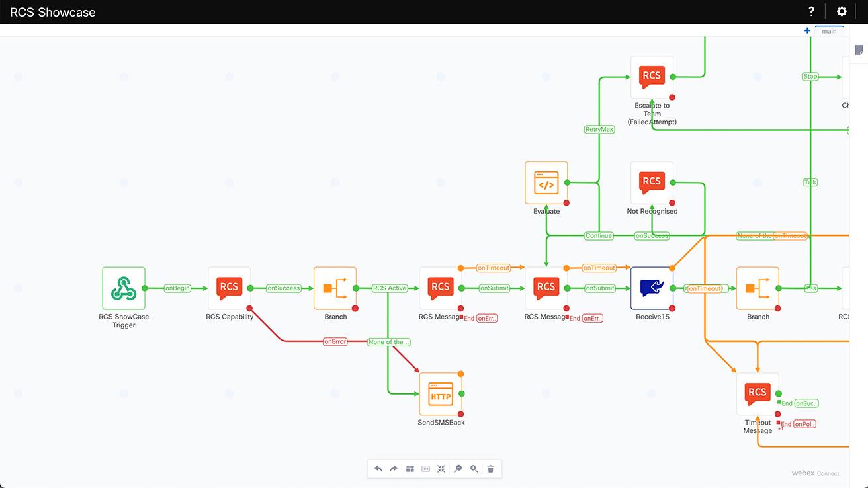Click orange port on SendSMSBack node
The image size is (868, 488).
(x=461, y=374)
